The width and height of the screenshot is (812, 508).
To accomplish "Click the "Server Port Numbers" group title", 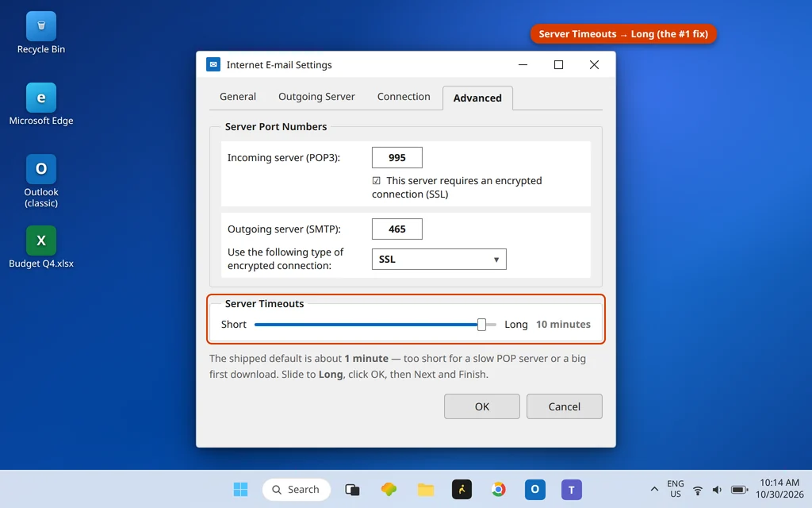I will click(x=276, y=127).
